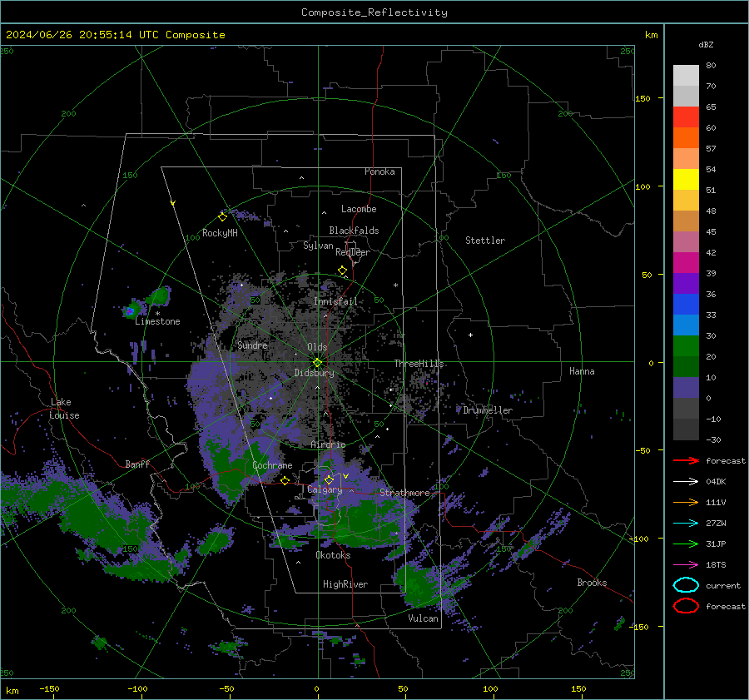Click the Drumheller town label
This screenshot has height=700, width=749.
pos(488,410)
